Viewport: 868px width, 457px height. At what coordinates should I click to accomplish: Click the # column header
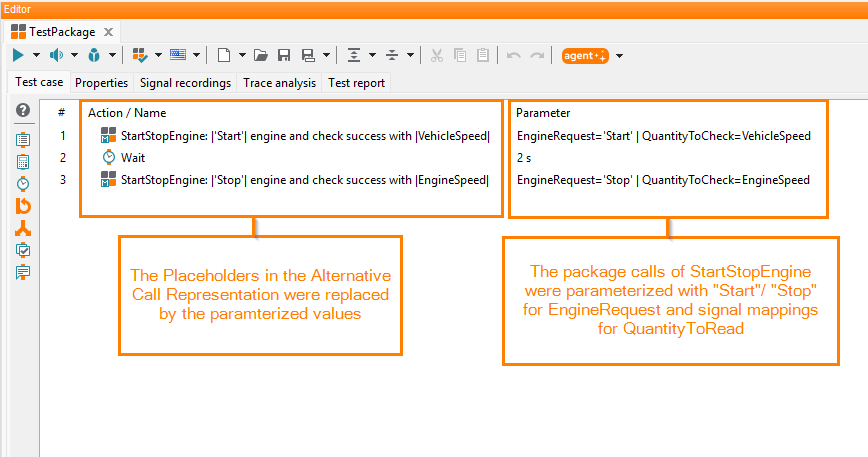pyautogui.click(x=61, y=113)
